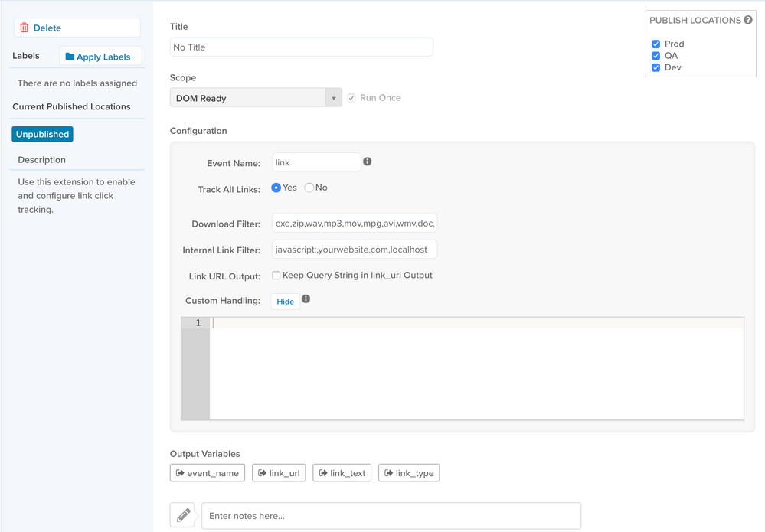This screenshot has height=532, width=765.
Task: Click the info icon beside Custom Handling
Action: pos(306,299)
